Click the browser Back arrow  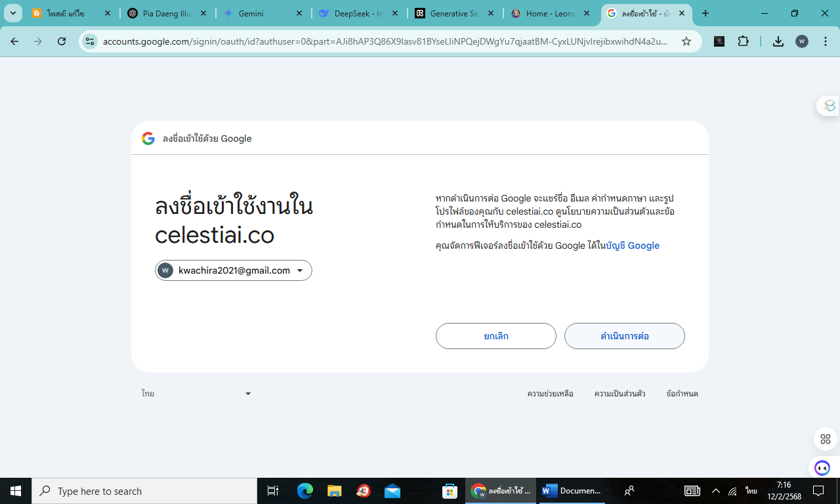tap(14, 41)
